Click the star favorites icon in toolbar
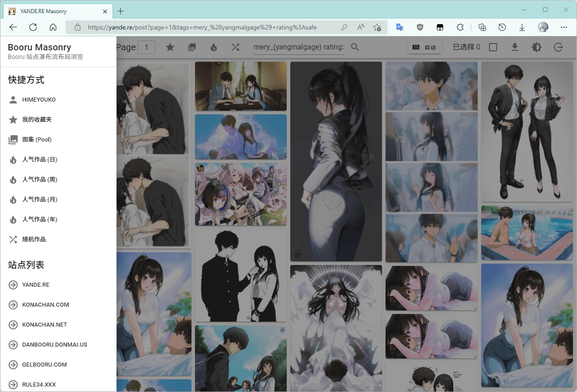The height and width of the screenshot is (392, 577). pyautogui.click(x=170, y=47)
